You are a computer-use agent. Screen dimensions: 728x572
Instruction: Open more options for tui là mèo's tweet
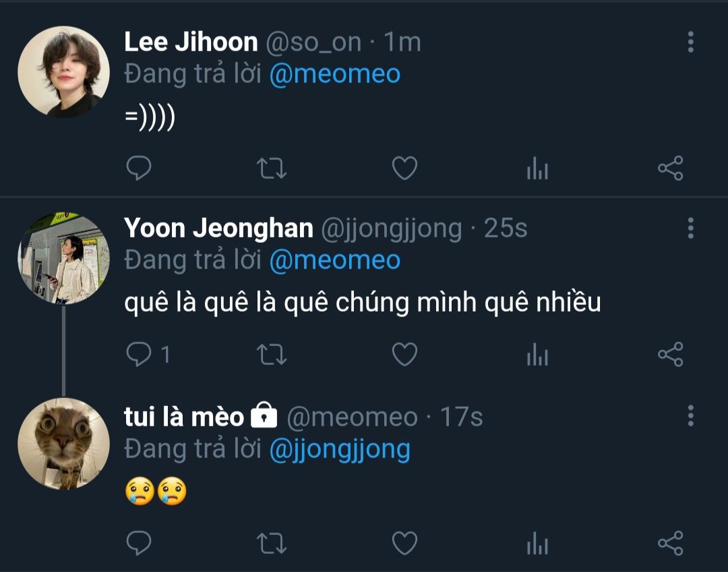[690, 416]
